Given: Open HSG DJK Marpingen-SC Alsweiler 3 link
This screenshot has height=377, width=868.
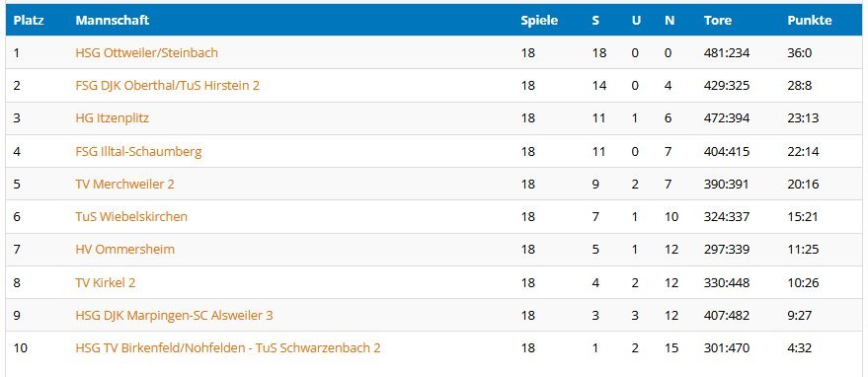Looking at the screenshot, I should click(174, 315).
